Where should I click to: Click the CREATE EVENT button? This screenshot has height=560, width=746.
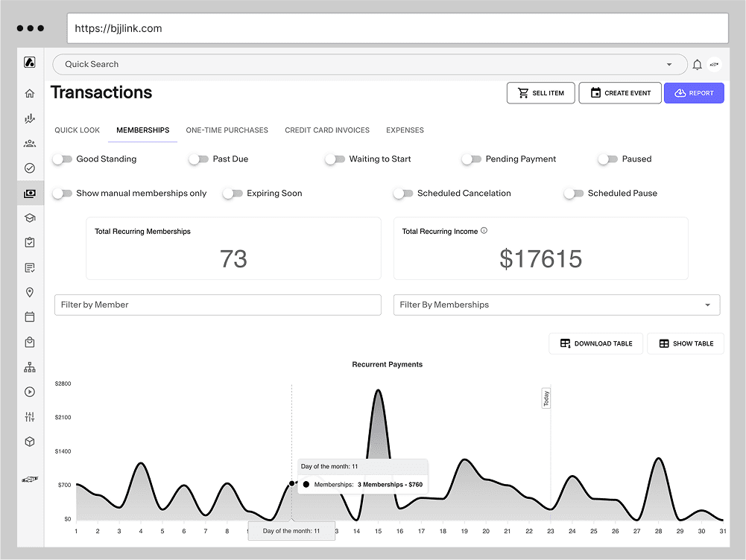point(619,92)
